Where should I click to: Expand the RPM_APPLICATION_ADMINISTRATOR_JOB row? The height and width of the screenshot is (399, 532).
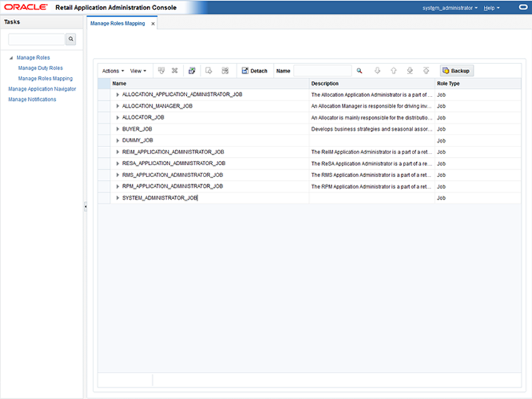(x=118, y=187)
